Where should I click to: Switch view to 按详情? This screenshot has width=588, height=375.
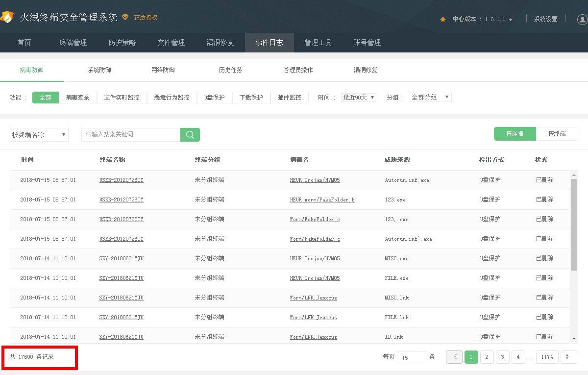click(515, 134)
